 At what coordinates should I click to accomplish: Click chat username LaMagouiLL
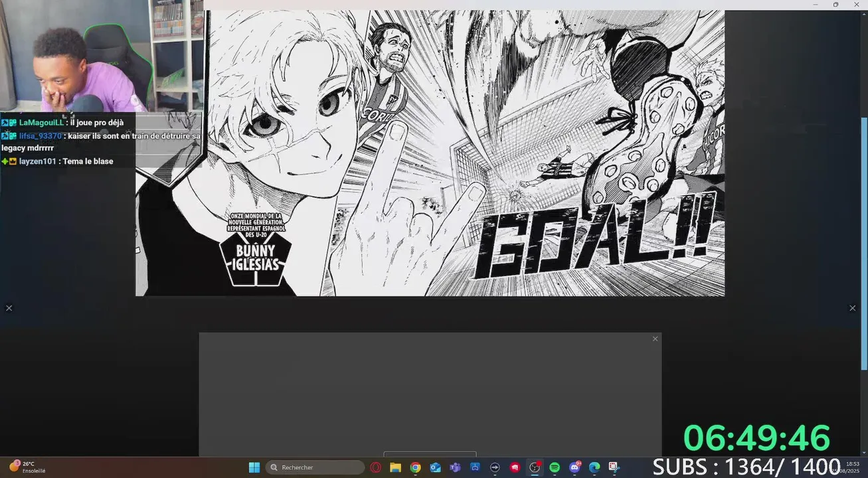click(x=41, y=123)
